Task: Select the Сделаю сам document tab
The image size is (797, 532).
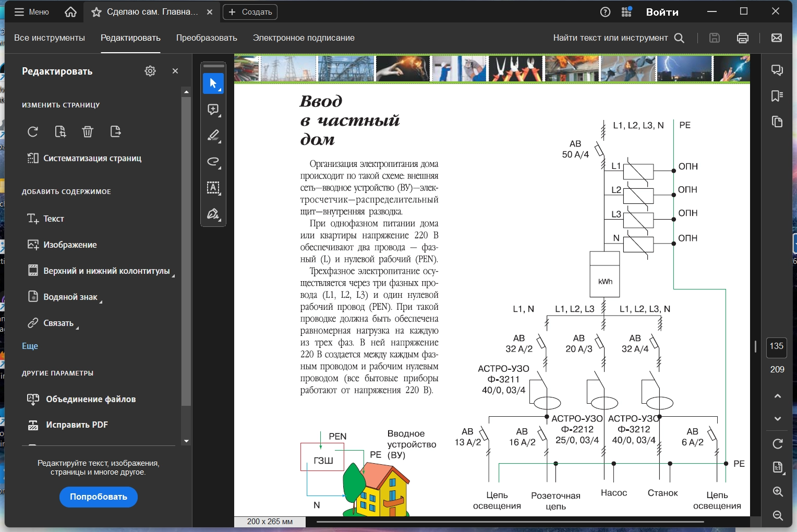Action: (152, 12)
